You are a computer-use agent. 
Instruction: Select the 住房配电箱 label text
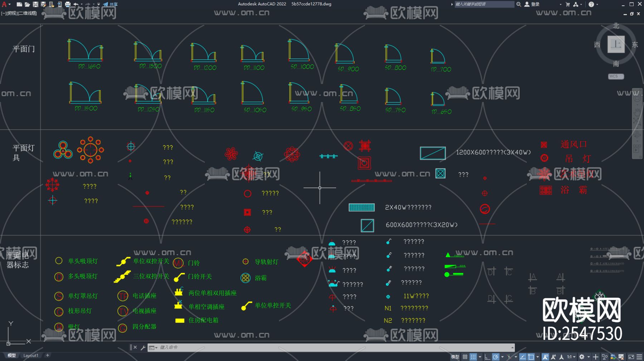coord(203,320)
